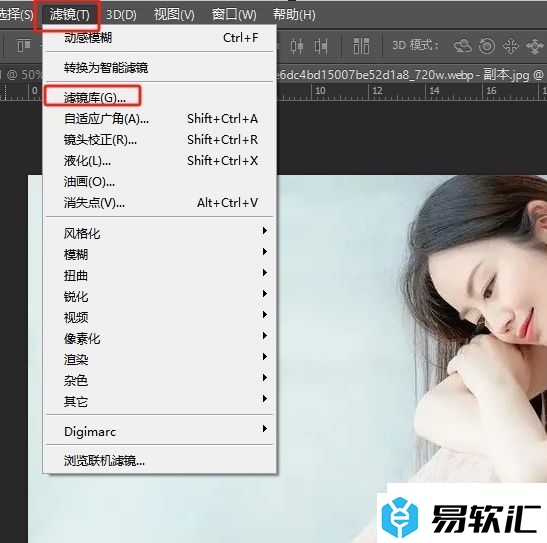Expand the 像素化 submenu
The width and height of the screenshot is (547, 543).
pyautogui.click(x=160, y=338)
